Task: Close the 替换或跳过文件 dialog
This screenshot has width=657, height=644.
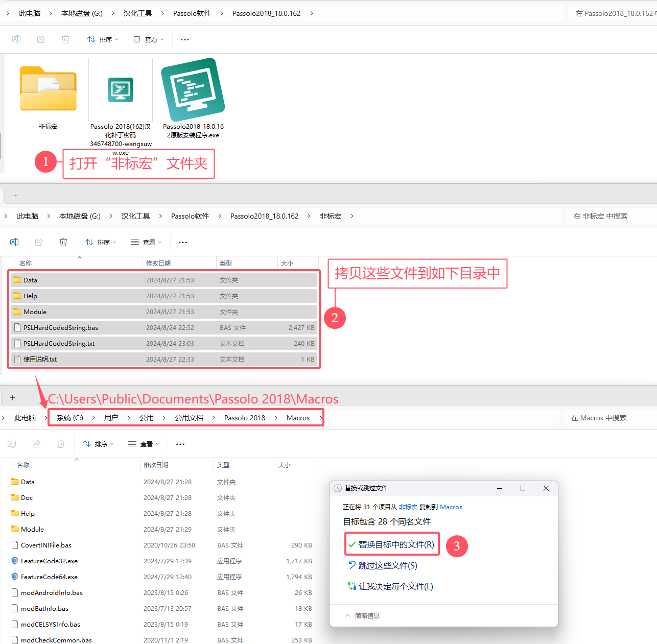Action: (x=546, y=488)
